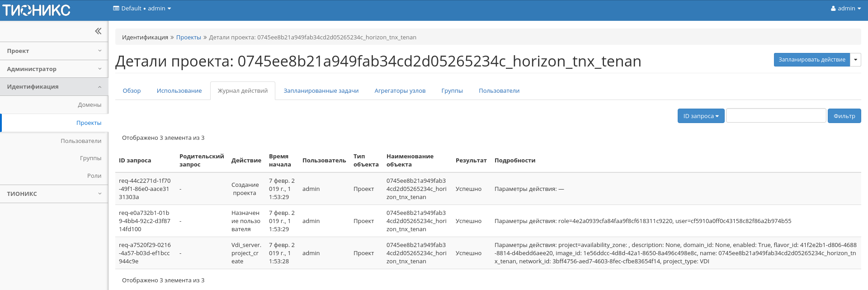The image size is (868, 290).
Task: Expand the Проект sidebar section
Action: [x=54, y=51]
